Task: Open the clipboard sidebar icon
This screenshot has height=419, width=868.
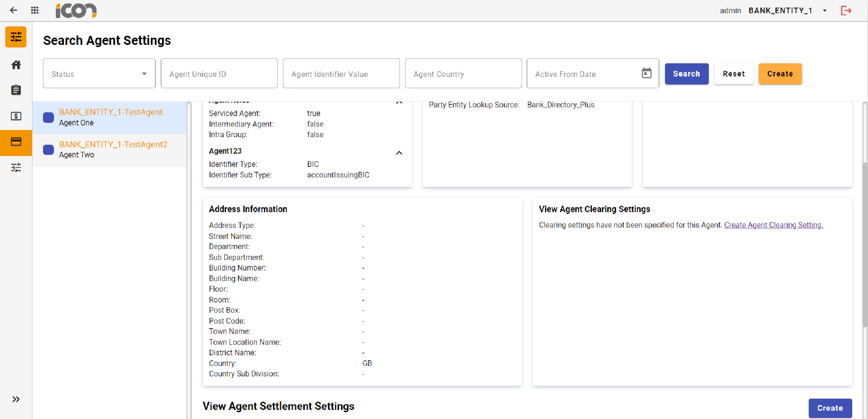Action: [16, 90]
